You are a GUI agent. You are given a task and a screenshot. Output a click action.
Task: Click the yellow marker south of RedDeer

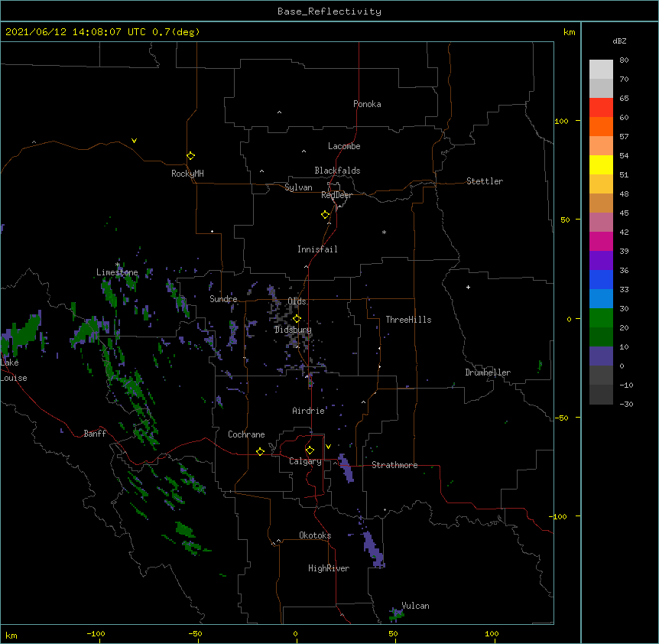[x=325, y=215]
